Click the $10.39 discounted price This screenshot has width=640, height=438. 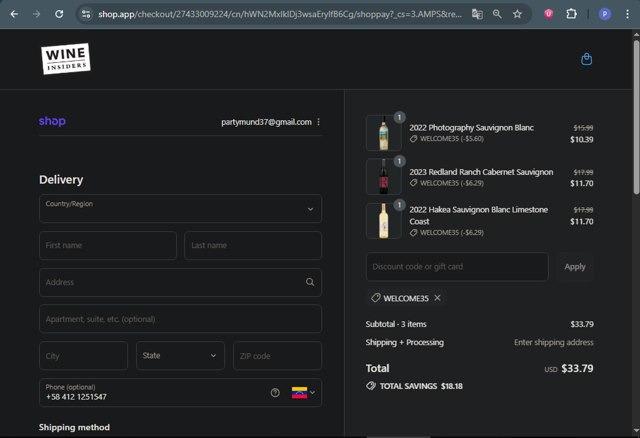pos(582,139)
